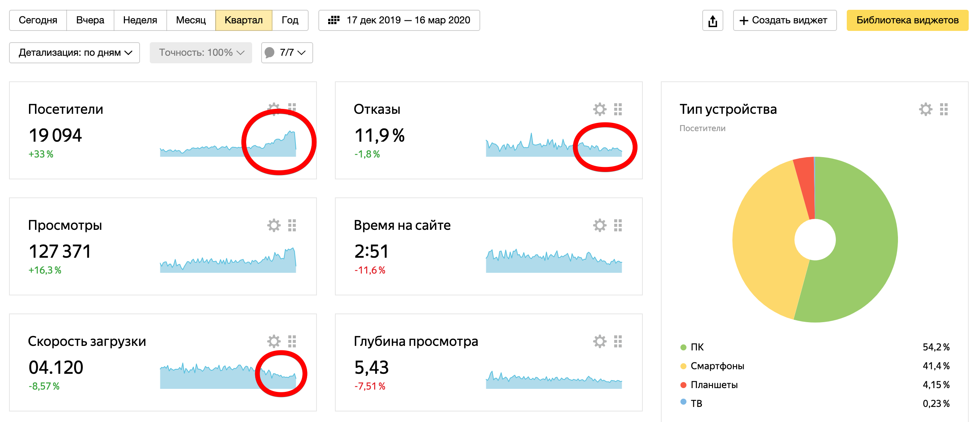Image resolution: width=980 pixels, height=422 pixels.
Task: Expand Детализация: по дням dropdown
Action: (75, 52)
